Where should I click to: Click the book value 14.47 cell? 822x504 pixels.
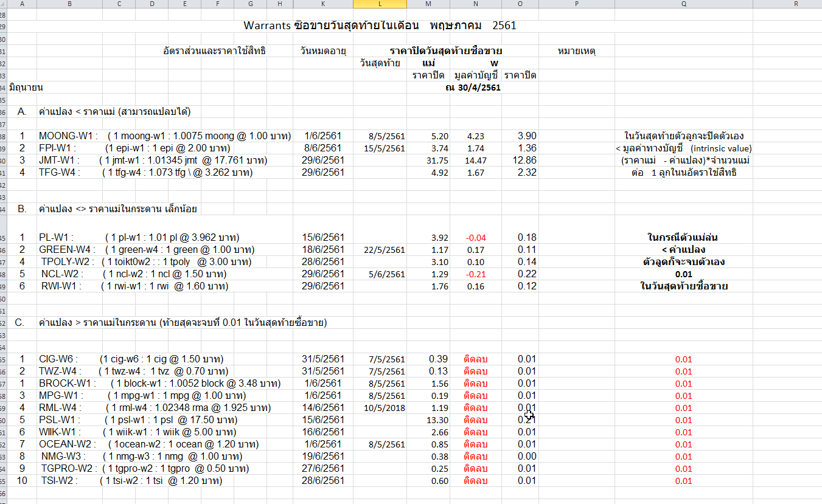click(x=475, y=161)
